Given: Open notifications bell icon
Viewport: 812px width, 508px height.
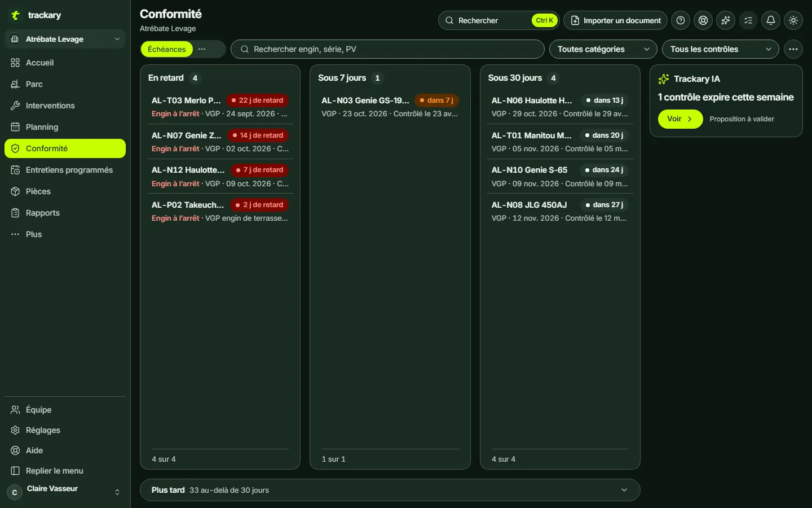Looking at the screenshot, I should click(x=771, y=20).
